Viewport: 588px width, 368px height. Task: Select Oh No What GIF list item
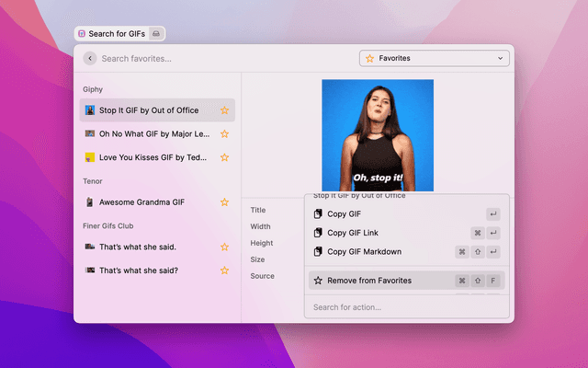pos(152,133)
